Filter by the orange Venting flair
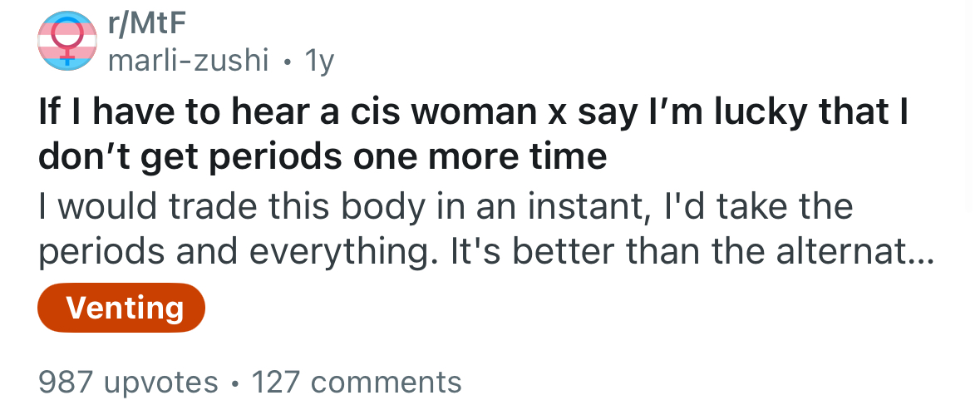Screen dimensions: 980x415 (121, 308)
